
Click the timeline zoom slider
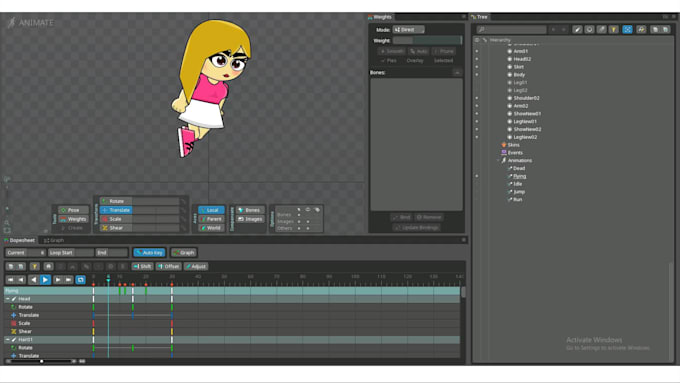point(42,361)
